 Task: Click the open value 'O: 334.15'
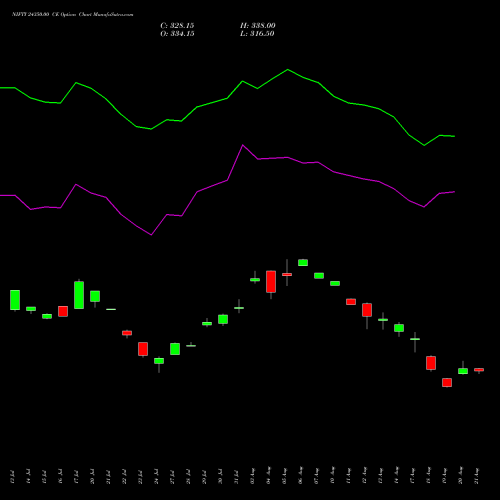click(177, 34)
